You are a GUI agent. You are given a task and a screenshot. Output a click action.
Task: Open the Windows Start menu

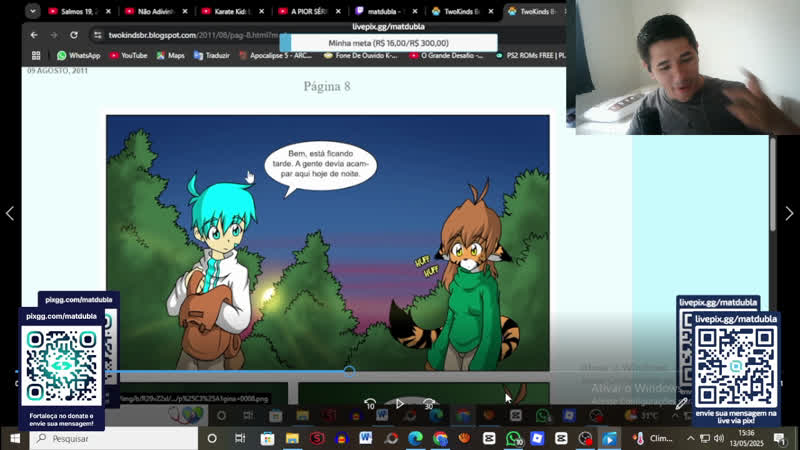click(x=15, y=438)
